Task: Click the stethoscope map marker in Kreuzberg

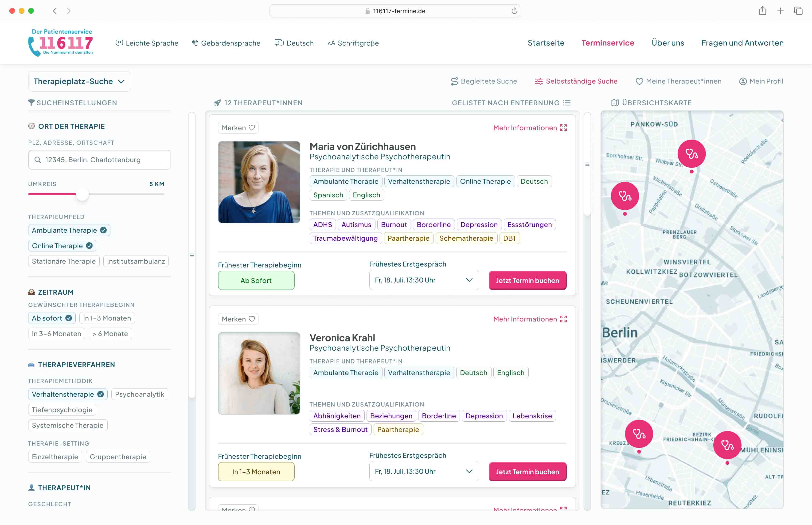Action: point(639,434)
